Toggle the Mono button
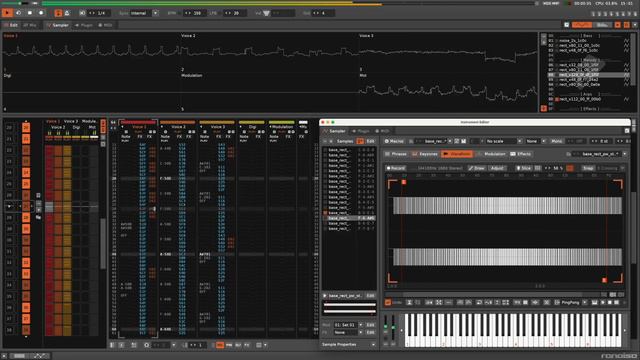This screenshot has width=640, height=360. [x=556, y=141]
